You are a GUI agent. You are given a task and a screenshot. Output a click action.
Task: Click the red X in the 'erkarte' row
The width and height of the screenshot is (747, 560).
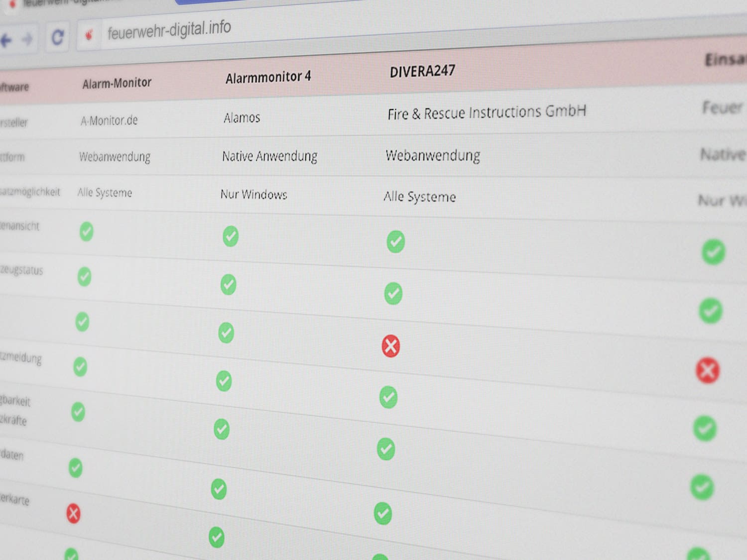[x=73, y=513]
